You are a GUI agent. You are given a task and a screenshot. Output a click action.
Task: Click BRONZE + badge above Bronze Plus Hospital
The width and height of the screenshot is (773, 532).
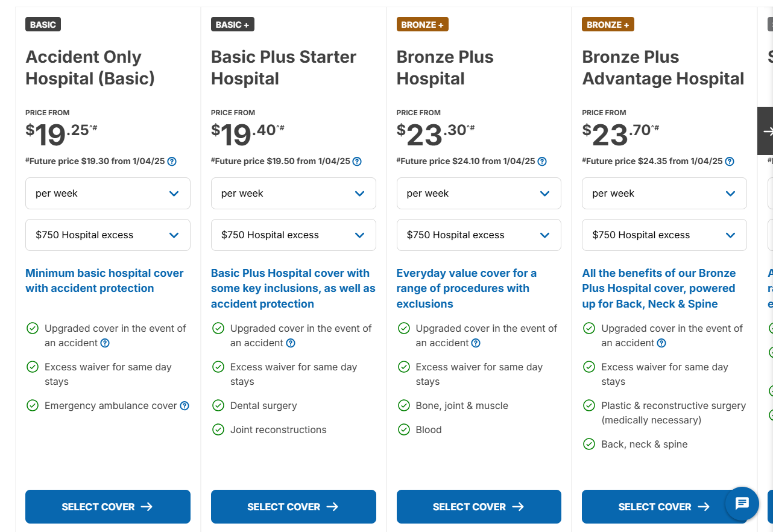tap(423, 25)
